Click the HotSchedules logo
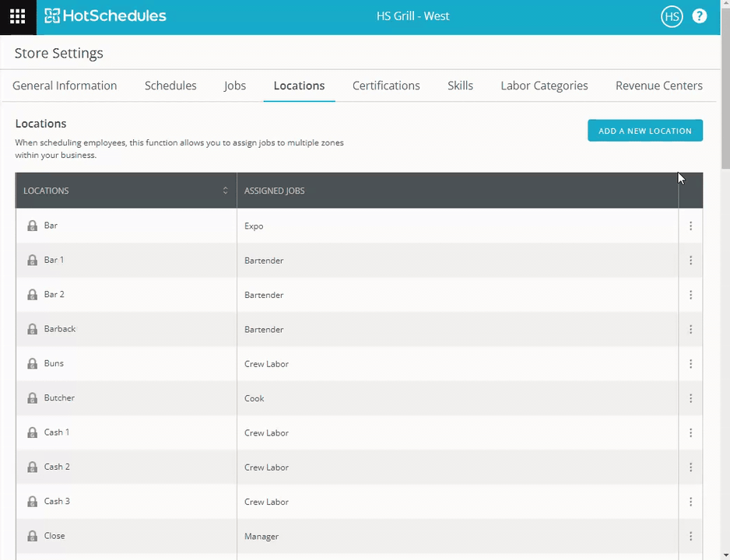This screenshot has height=560, width=730. pyautogui.click(x=105, y=16)
